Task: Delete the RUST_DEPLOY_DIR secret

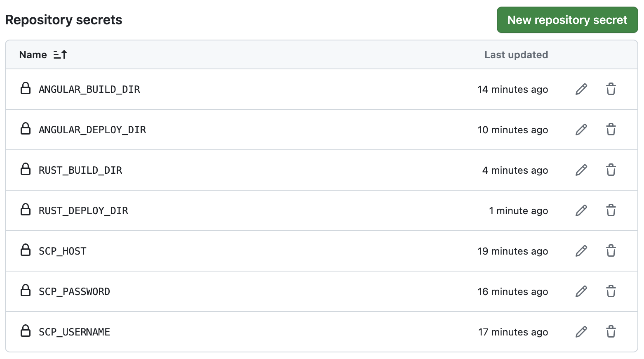Action: [x=611, y=210]
